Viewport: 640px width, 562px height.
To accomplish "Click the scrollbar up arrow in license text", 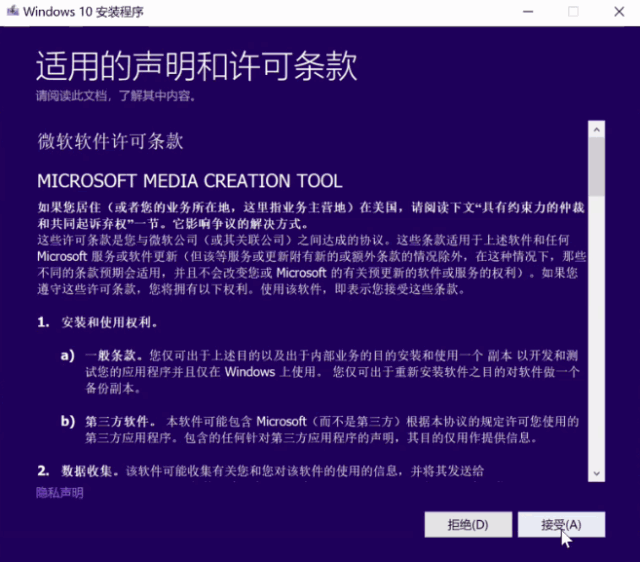I will click(596, 130).
